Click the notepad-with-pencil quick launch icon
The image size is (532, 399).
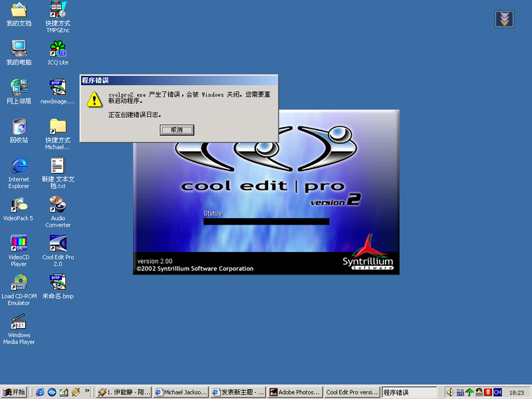pos(64,392)
